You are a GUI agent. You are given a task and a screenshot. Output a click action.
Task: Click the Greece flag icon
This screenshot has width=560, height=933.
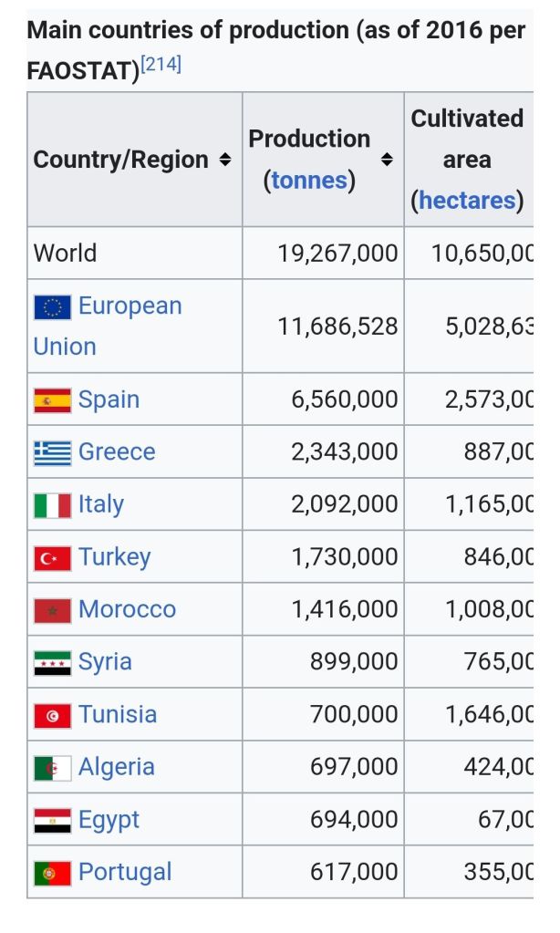click(52, 452)
